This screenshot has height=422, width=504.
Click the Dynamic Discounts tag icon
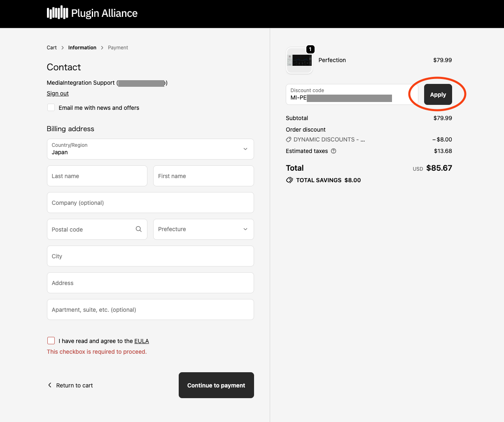point(289,139)
